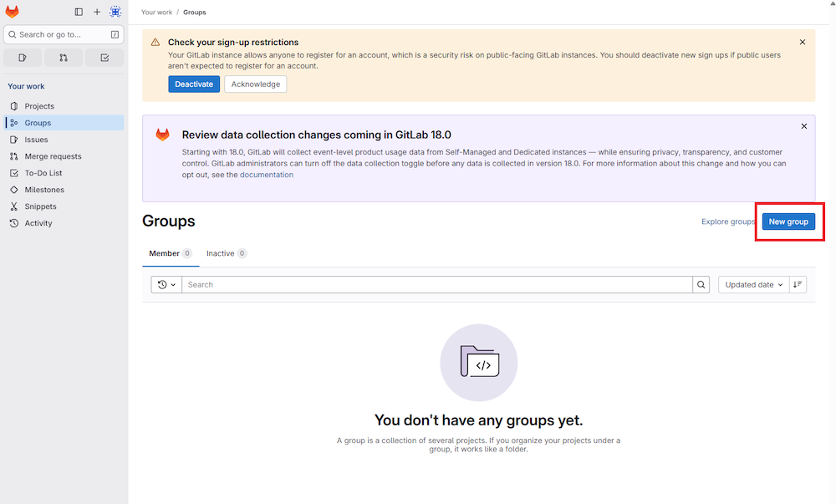Switch to the Member tab
836x504 pixels.
pos(170,253)
